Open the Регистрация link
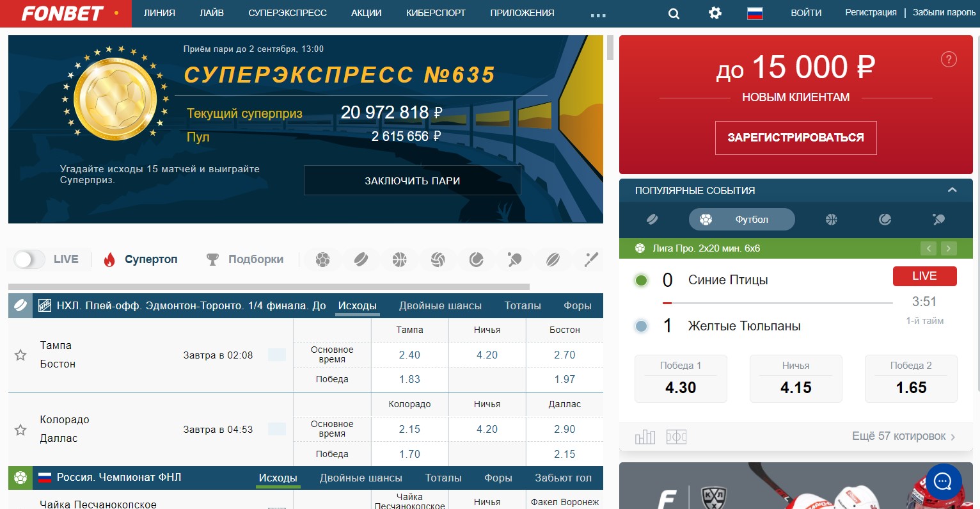Screen dimensions: 980x509 (871, 13)
